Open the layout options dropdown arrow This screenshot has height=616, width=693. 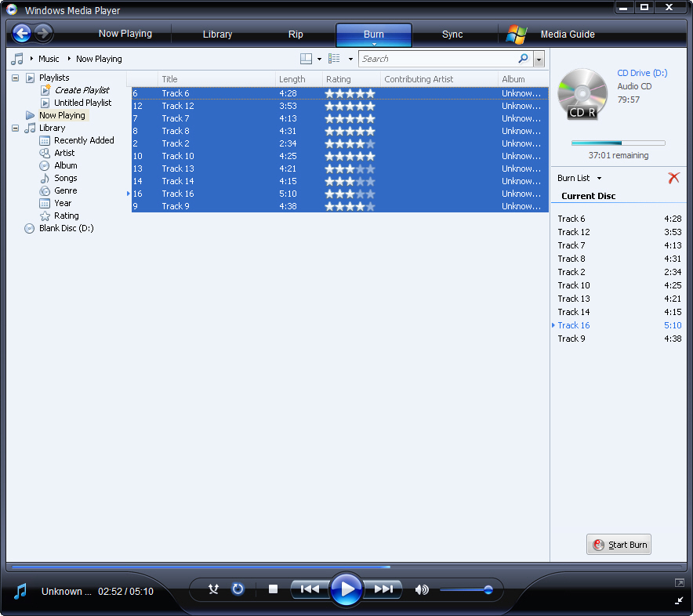(319, 60)
